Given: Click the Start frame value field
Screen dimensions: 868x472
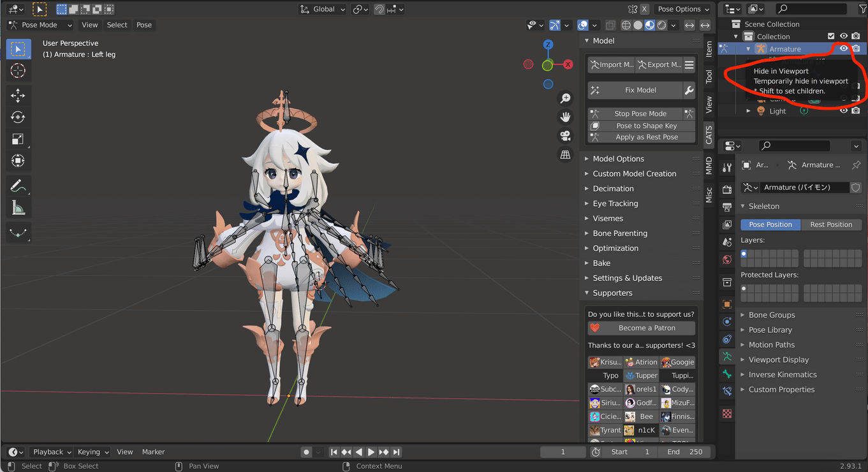Looking at the screenshot, I should [630, 451].
